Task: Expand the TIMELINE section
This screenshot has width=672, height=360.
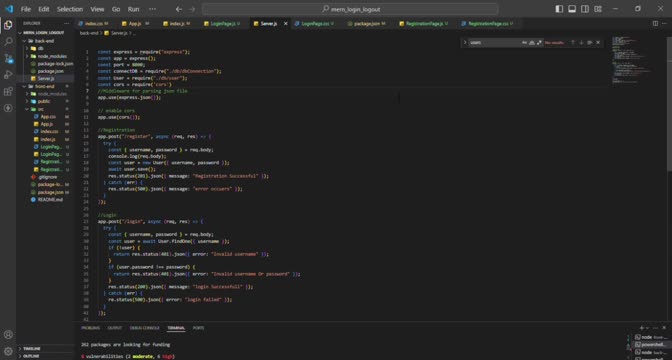Action: pos(31,348)
